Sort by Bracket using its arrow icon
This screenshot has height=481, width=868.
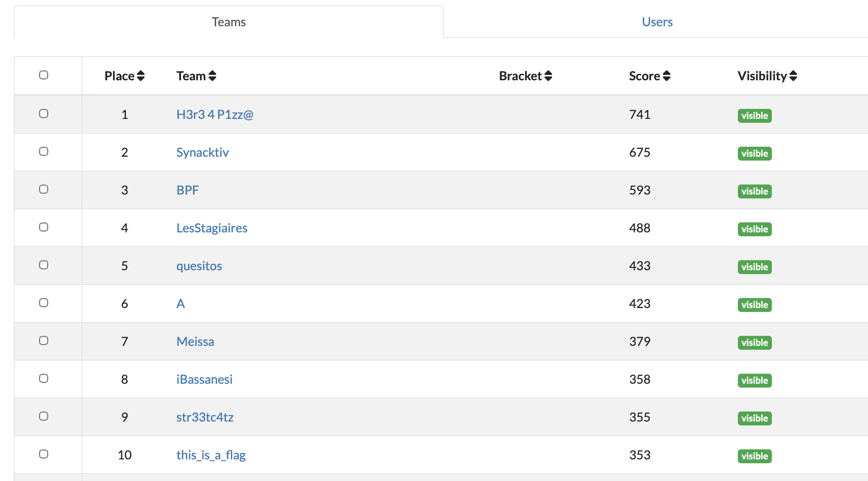pyautogui.click(x=548, y=76)
